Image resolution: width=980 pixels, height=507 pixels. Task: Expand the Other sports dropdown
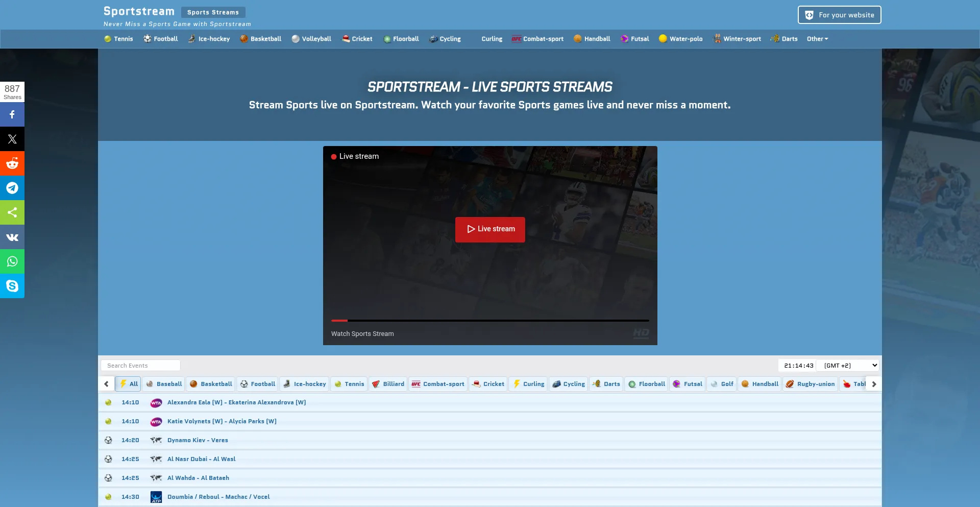817,39
